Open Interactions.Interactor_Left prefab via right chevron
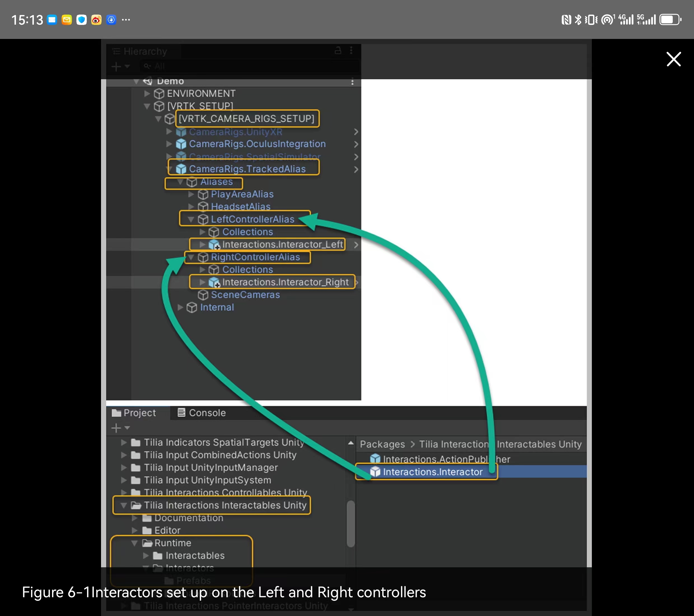 (x=356, y=245)
